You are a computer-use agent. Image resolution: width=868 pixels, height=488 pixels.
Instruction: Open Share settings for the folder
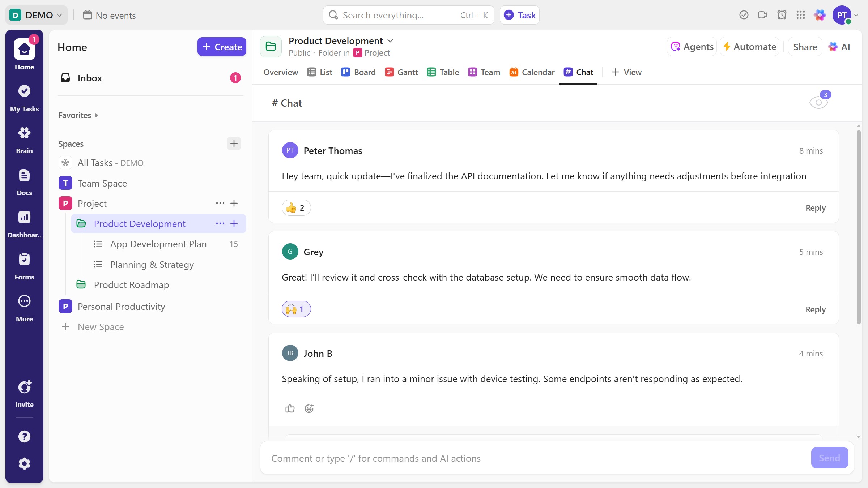[x=805, y=46]
